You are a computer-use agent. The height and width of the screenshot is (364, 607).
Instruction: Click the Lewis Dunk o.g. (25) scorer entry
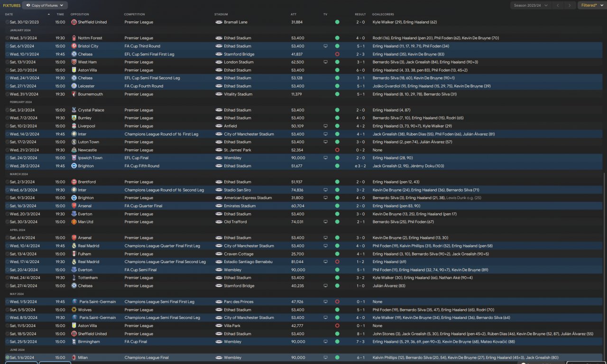pyautogui.click(x=464, y=198)
